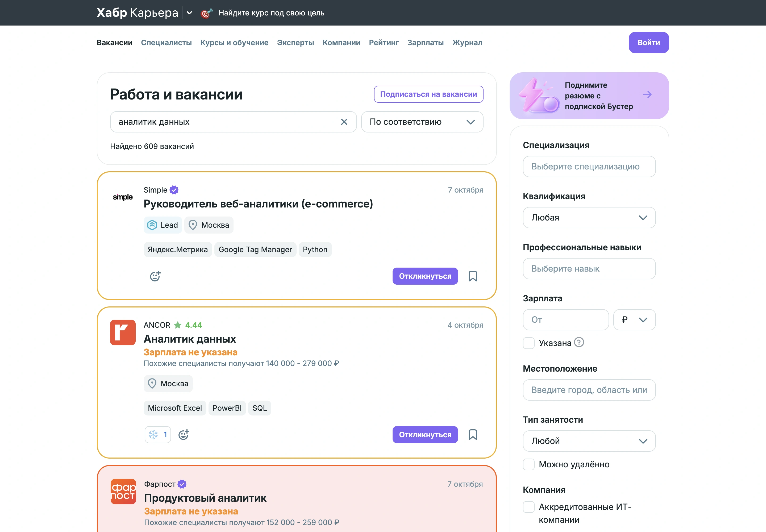This screenshot has width=766, height=532.
Task: Open Курсы и обучение menu item
Action: pyautogui.click(x=234, y=43)
